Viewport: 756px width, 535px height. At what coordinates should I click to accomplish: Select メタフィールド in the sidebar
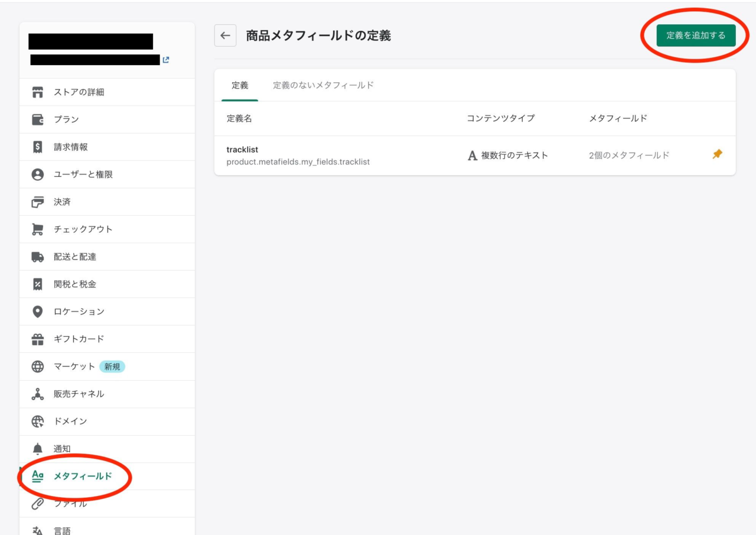pyautogui.click(x=107, y=476)
